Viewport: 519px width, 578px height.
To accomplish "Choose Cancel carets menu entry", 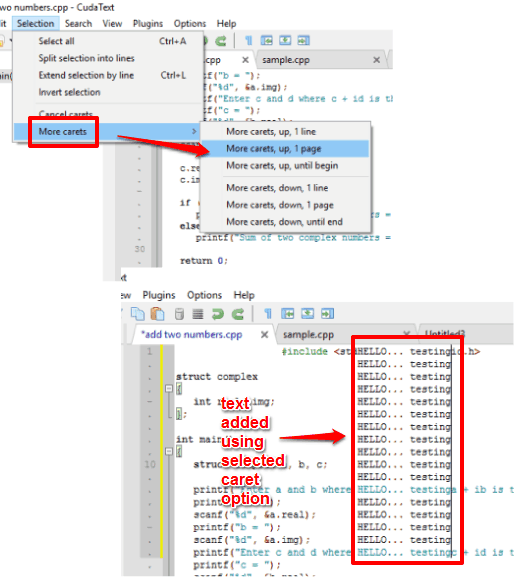I will coord(108,114).
